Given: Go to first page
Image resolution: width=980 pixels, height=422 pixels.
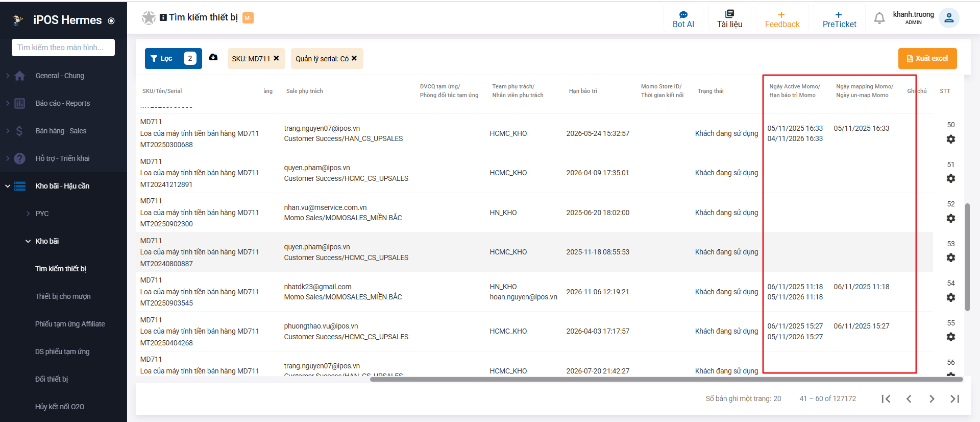Looking at the screenshot, I should coord(886,398).
